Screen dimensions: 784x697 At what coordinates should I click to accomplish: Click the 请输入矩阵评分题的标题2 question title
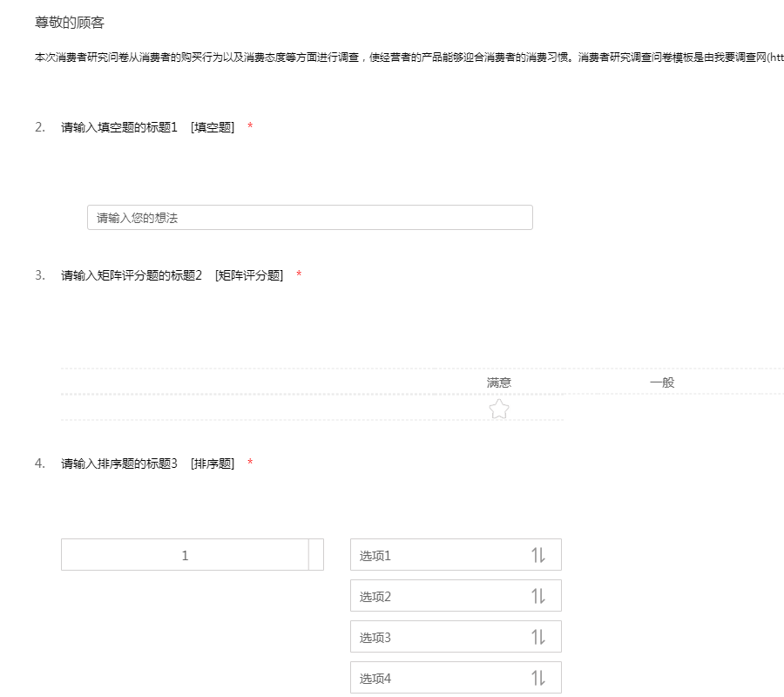coord(132,275)
